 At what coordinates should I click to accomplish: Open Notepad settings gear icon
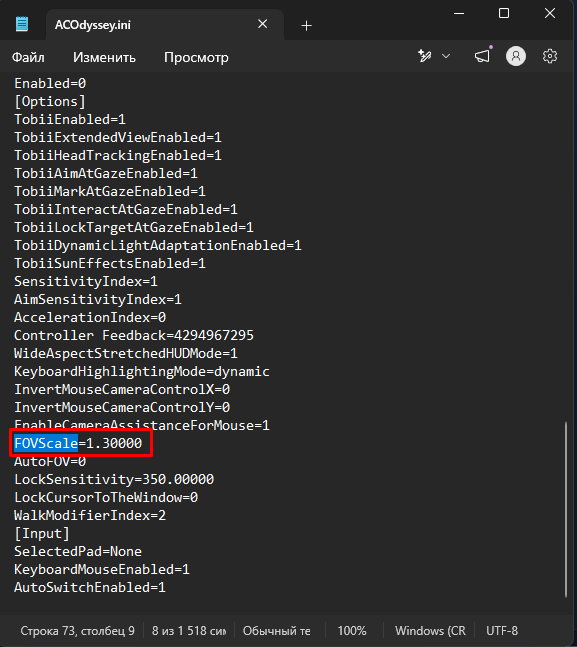tap(550, 56)
